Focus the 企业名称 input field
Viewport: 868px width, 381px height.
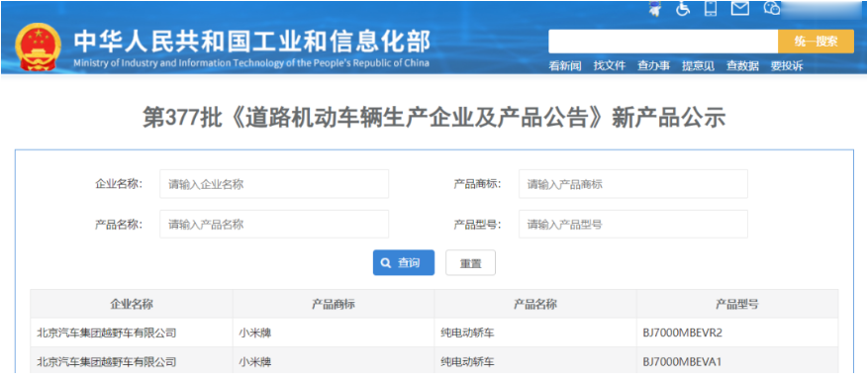coord(274,184)
